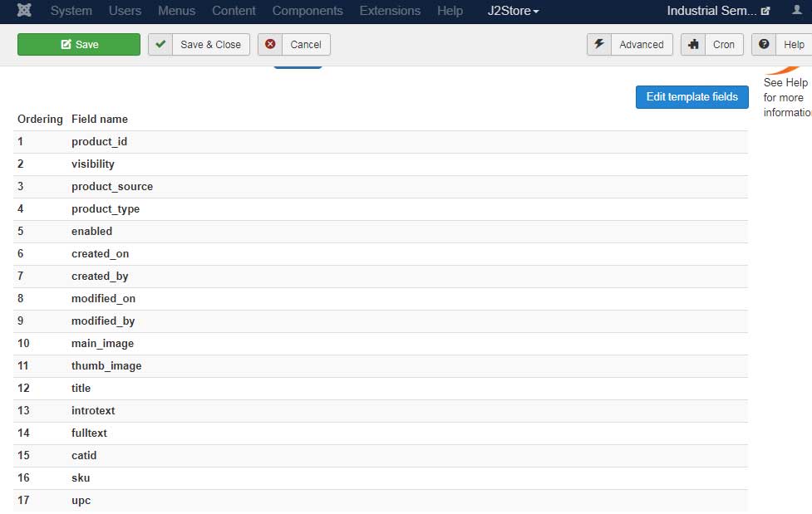
Task: Expand the J2Store dropdown menu
Action: (513, 11)
